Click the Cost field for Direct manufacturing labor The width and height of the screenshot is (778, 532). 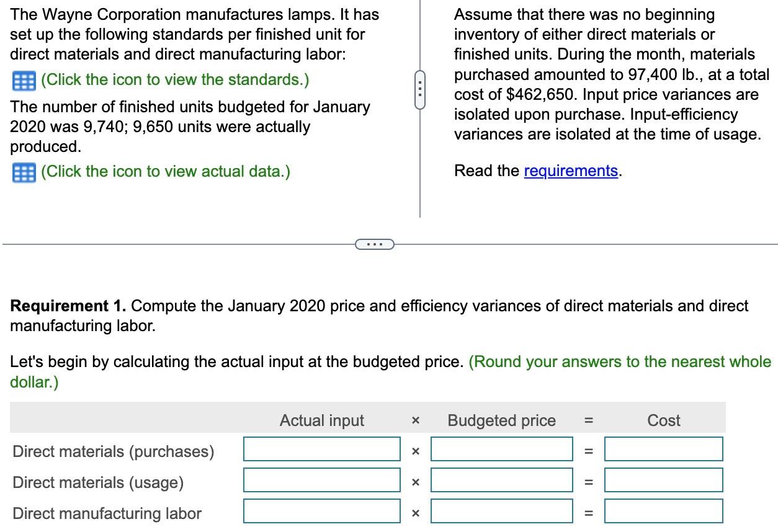pos(663,511)
